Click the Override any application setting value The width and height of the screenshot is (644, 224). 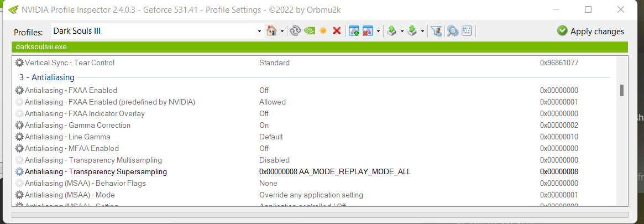[311, 195]
